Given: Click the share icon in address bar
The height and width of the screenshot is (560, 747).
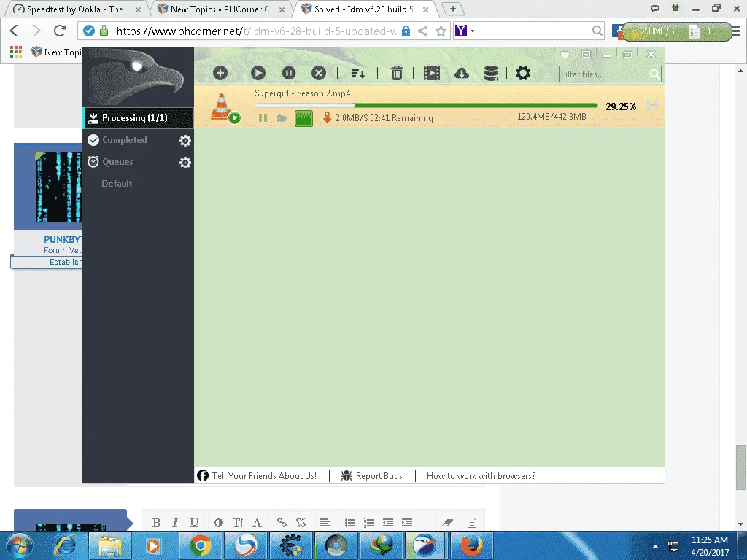Looking at the screenshot, I should 422,31.
